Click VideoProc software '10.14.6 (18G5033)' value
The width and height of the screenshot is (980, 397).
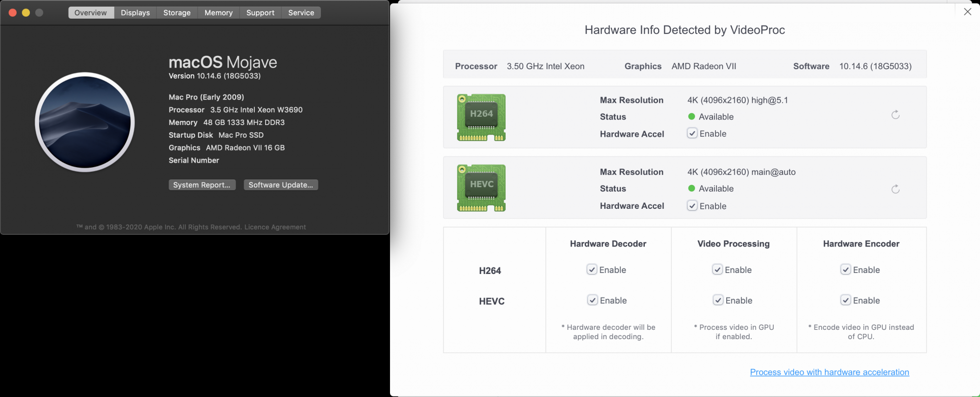pyautogui.click(x=875, y=66)
